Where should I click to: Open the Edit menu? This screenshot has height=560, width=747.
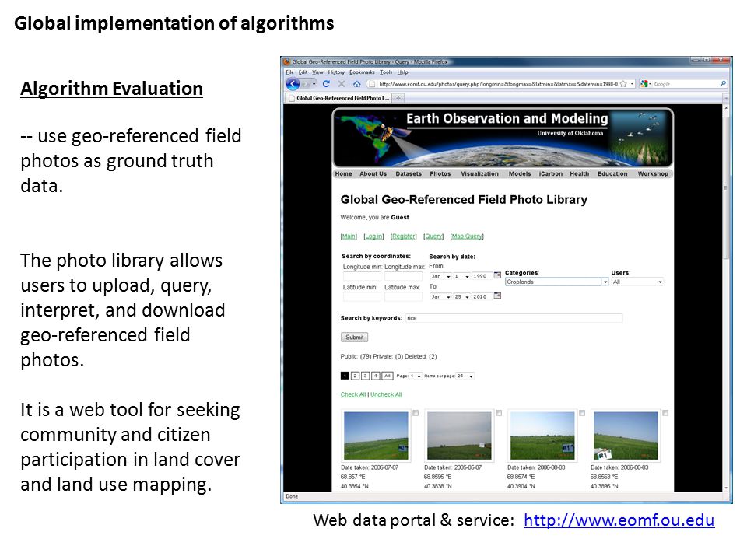(303, 72)
